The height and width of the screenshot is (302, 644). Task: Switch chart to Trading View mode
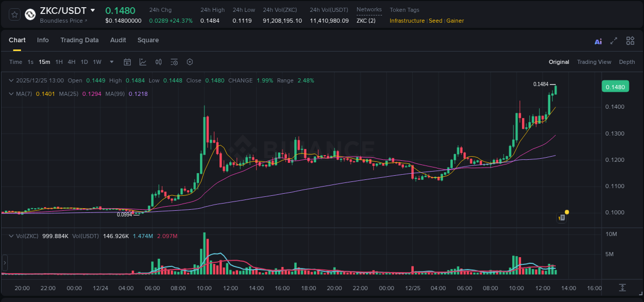[594, 62]
